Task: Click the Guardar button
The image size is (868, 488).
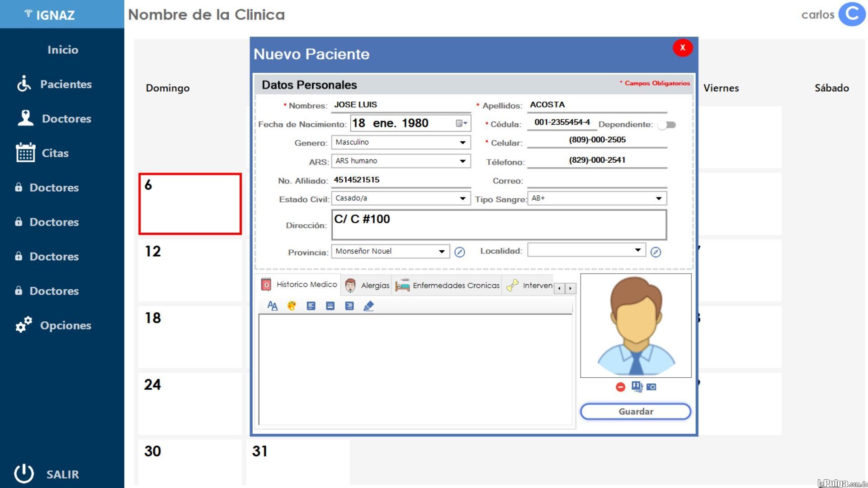Action: coord(636,411)
